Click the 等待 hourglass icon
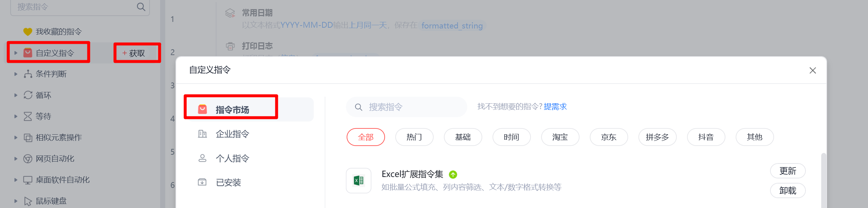This screenshot has width=868, height=208. pyautogui.click(x=28, y=116)
